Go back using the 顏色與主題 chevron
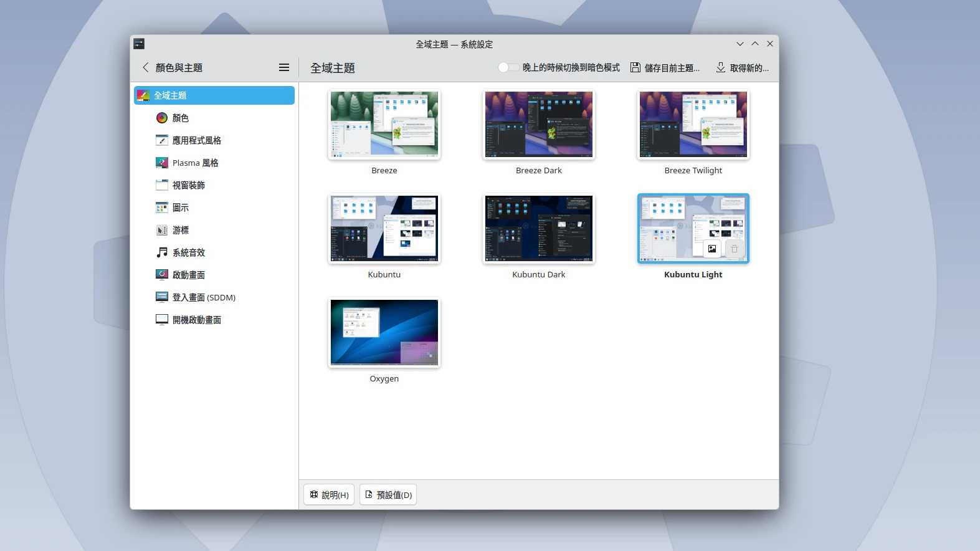Viewport: 980px width, 551px height. tap(146, 67)
